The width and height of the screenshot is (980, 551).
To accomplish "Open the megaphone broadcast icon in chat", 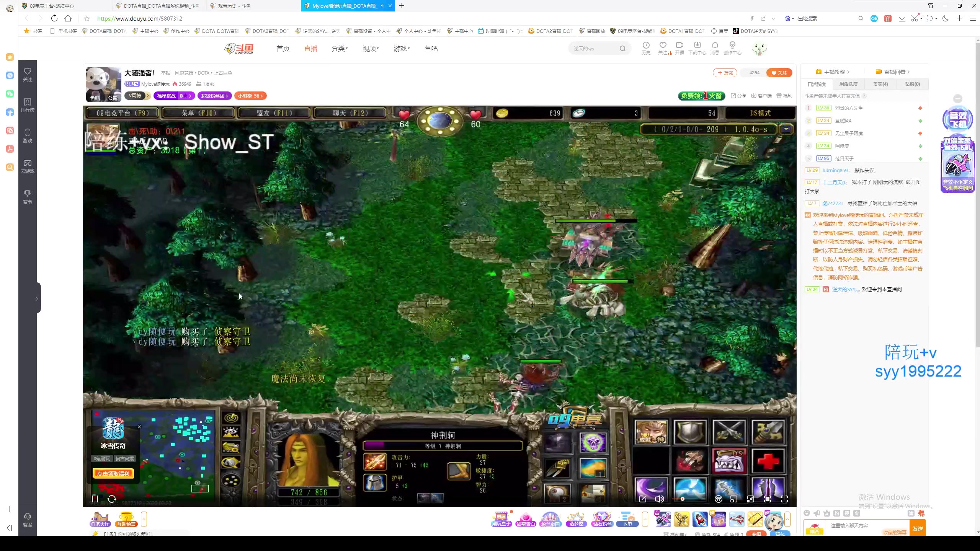I will (x=817, y=513).
